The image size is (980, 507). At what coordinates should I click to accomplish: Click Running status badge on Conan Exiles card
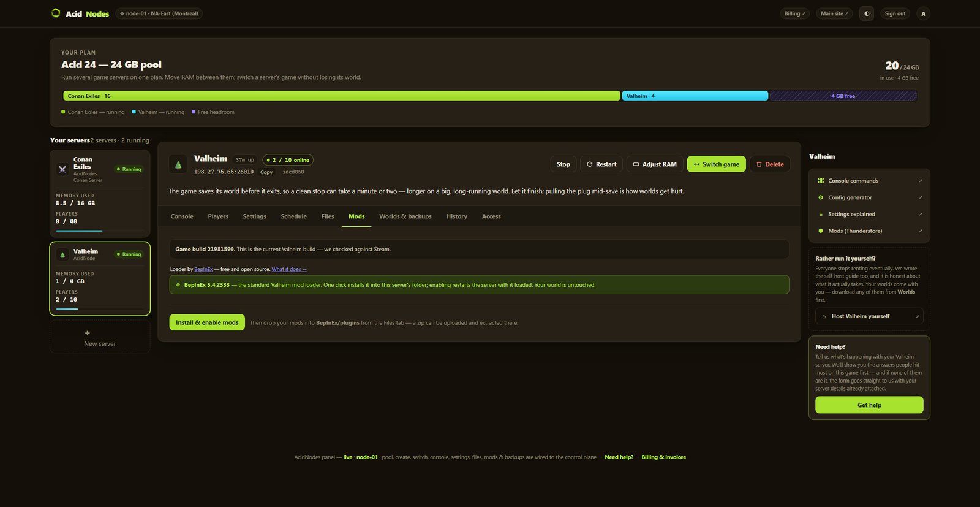point(129,169)
